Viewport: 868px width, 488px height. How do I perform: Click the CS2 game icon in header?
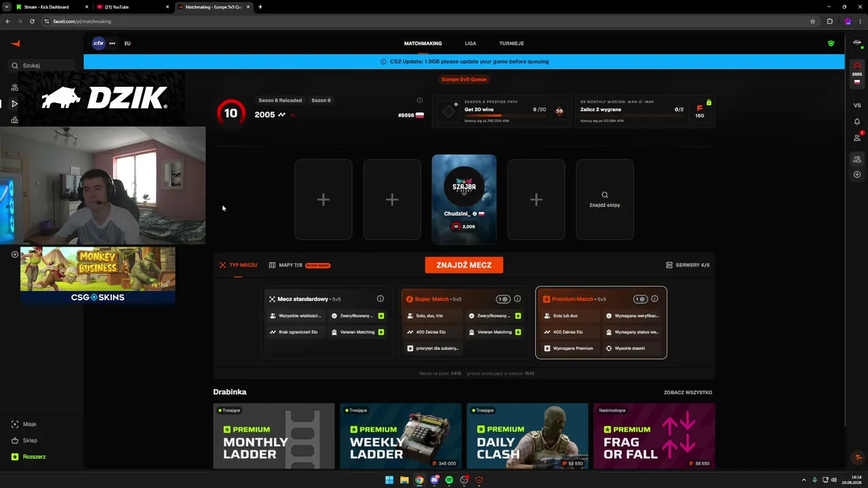tap(98, 43)
